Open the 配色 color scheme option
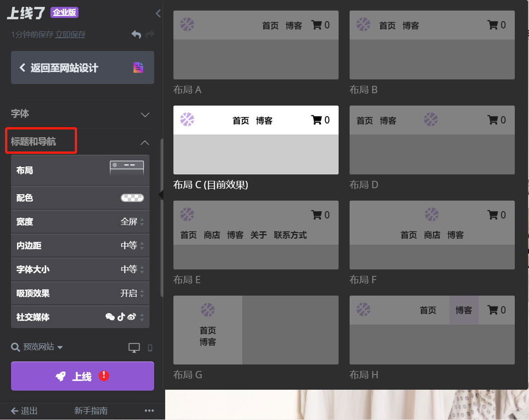The image size is (529, 420). pos(80,198)
